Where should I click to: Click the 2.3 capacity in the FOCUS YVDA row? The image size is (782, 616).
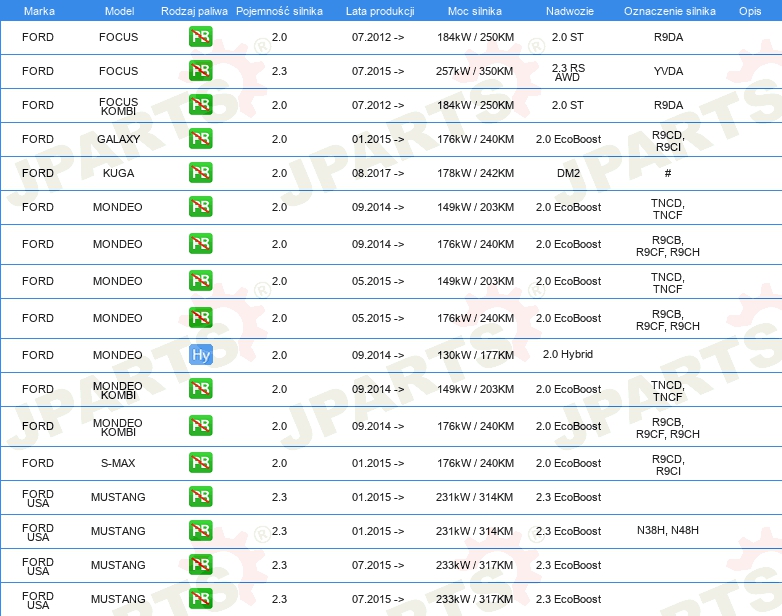point(279,71)
